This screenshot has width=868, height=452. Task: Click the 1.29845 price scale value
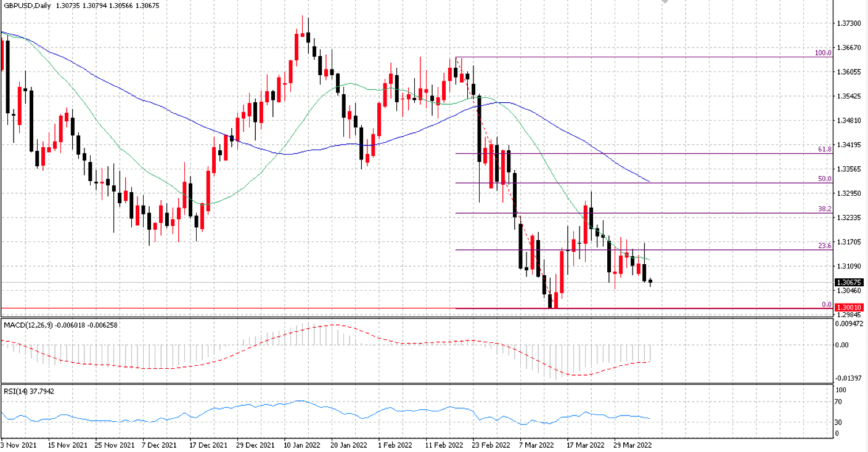[850, 314]
